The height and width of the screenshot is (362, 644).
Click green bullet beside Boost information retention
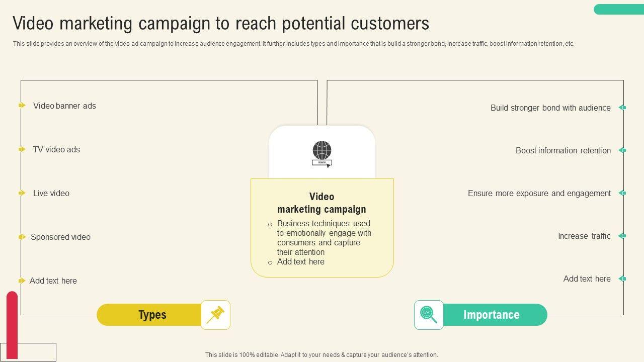[622, 150]
